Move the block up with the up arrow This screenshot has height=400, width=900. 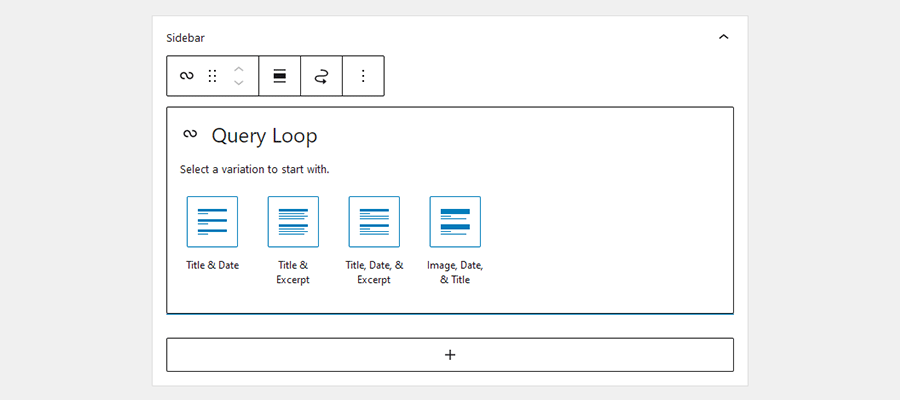pos(238,68)
